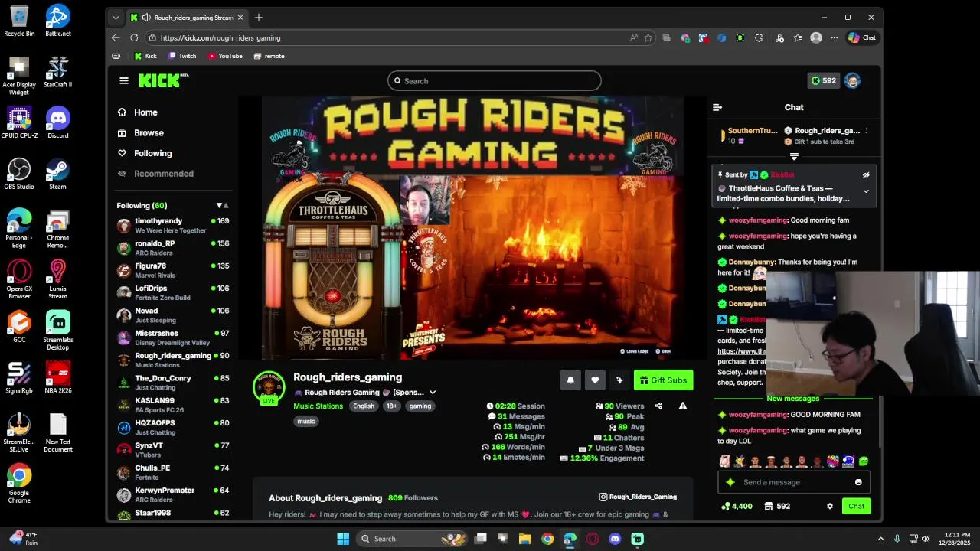Open the OBS Studio desktop icon
The image size is (980, 551).
(19, 174)
